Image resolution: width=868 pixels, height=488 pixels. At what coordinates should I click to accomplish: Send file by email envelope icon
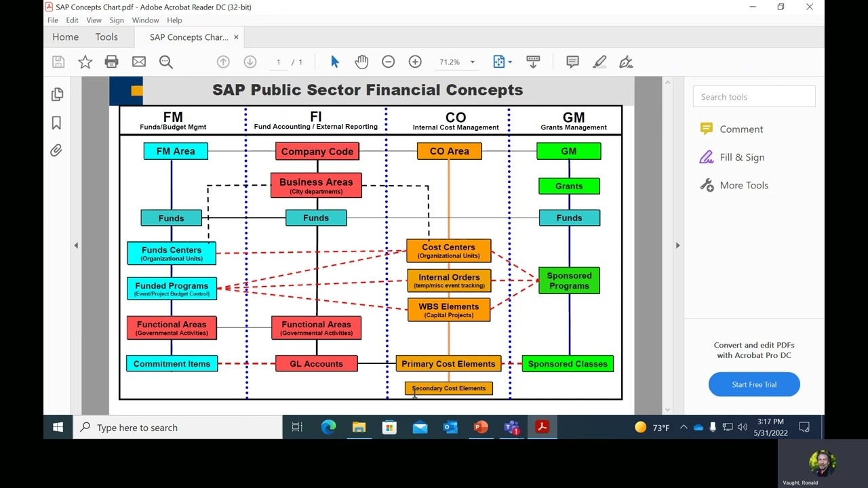tap(139, 62)
